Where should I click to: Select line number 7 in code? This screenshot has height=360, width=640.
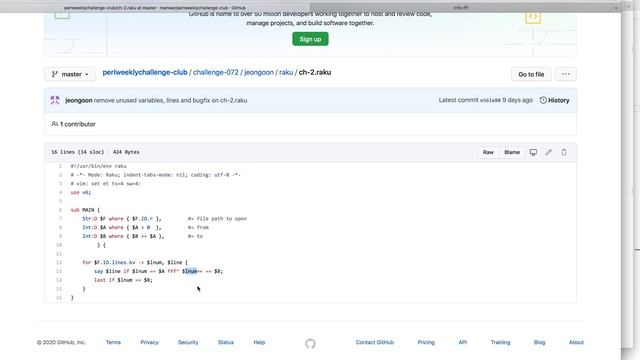pos(60,219)
